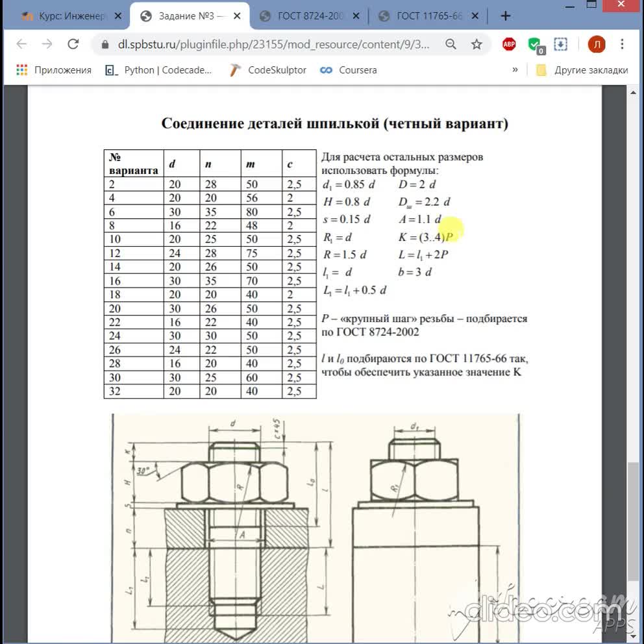Go back to the previous page

(21, 44)
